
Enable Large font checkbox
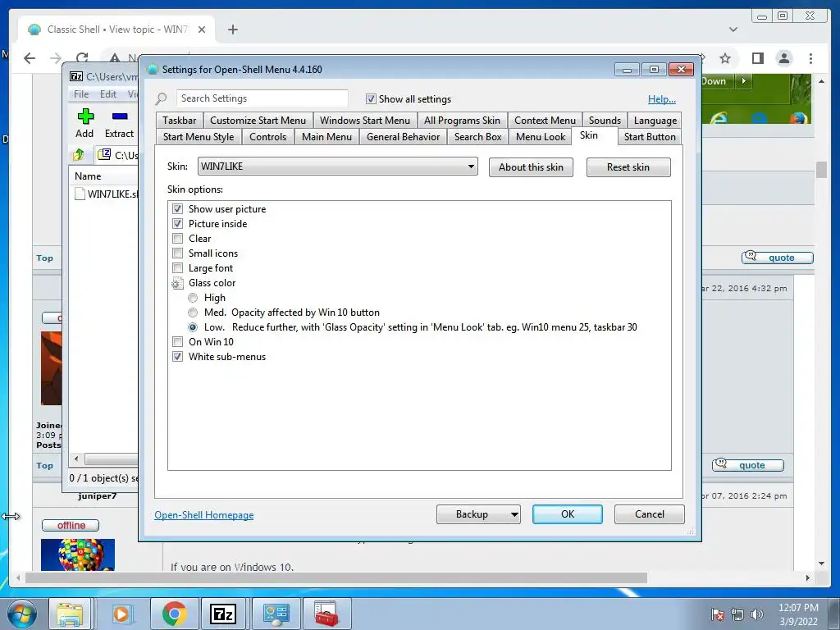pos(177,268)
